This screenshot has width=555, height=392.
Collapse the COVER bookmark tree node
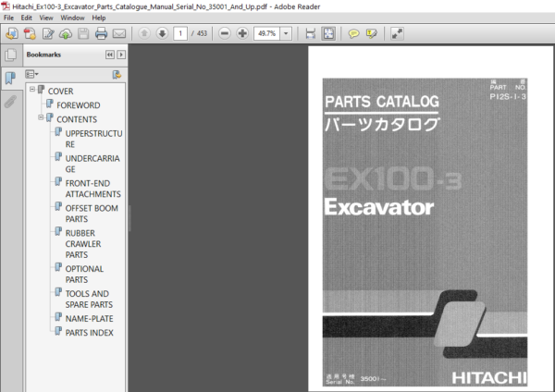32,89
